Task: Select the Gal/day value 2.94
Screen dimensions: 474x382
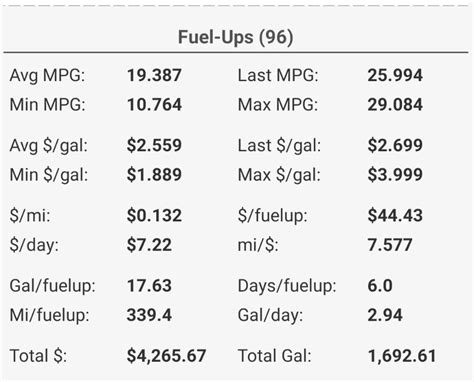Action: pyautogui.click(x=385, y=315)
